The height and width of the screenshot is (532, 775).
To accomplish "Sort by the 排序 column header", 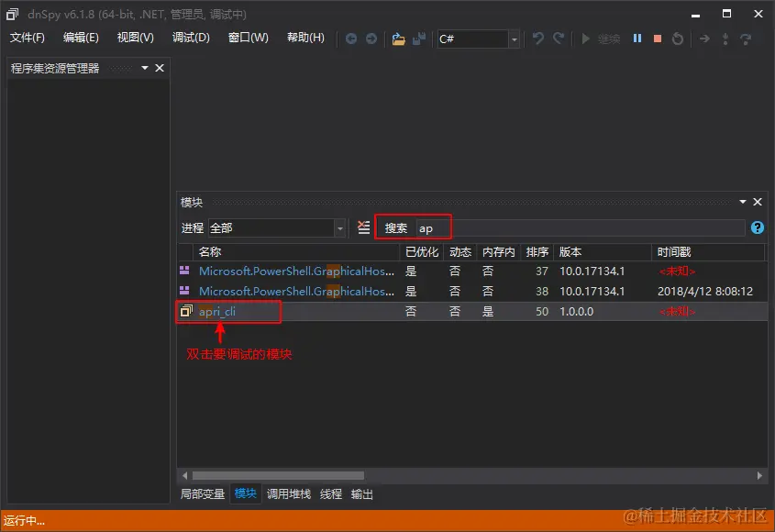I will [x=537, y=252].
